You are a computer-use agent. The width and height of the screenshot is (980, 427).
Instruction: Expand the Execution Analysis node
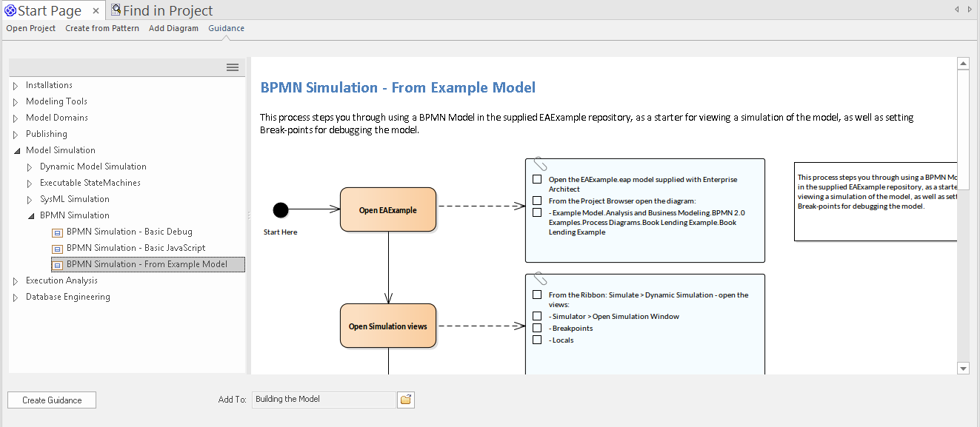click(x=16, y=280)
